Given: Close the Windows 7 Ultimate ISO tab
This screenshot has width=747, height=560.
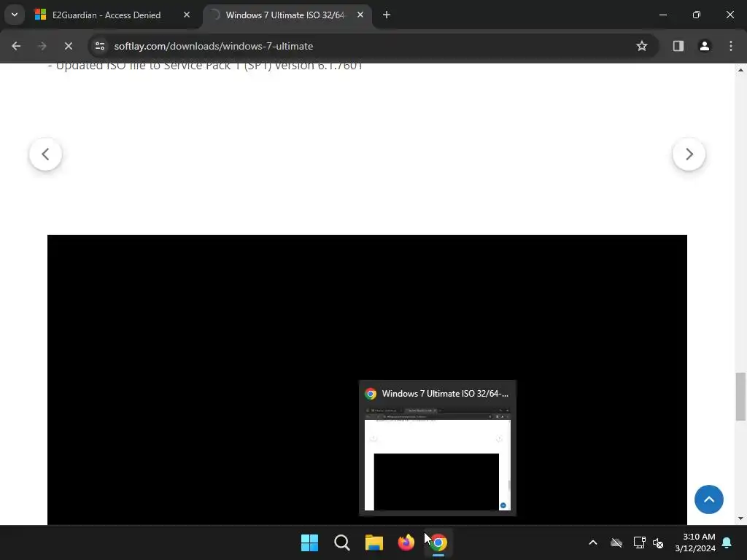Looking at the screenshot, I should coord(360,15).
